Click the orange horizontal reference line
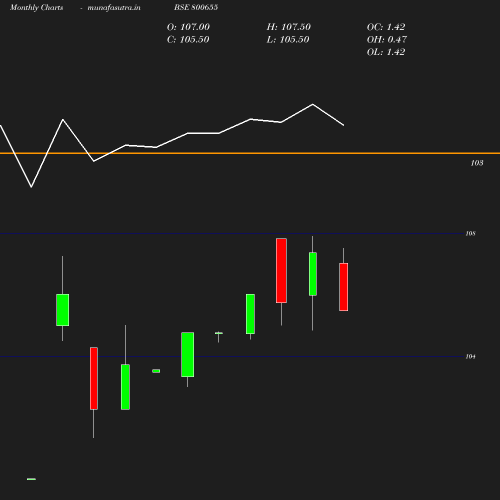This screenshot has width=500, height=500. coord(250,153)
